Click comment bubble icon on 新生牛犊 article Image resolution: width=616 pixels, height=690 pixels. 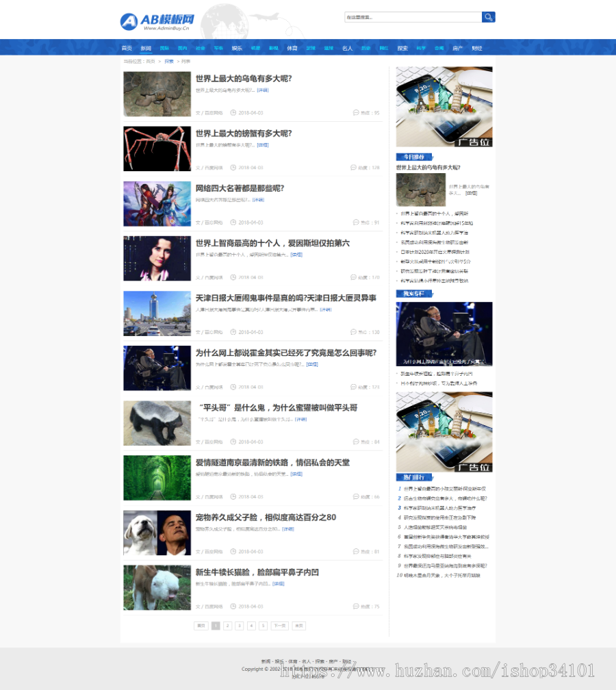[356, 606]
